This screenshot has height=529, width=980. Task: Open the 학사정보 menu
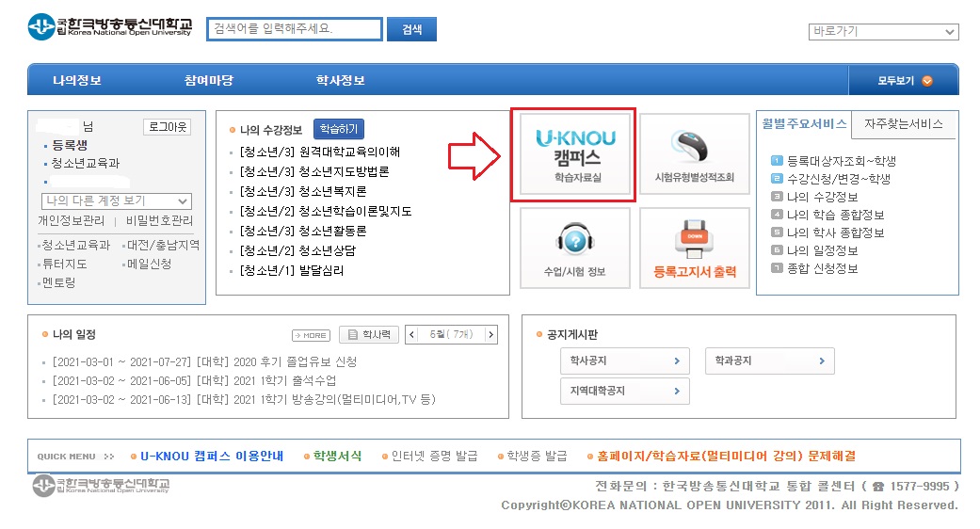340,81
